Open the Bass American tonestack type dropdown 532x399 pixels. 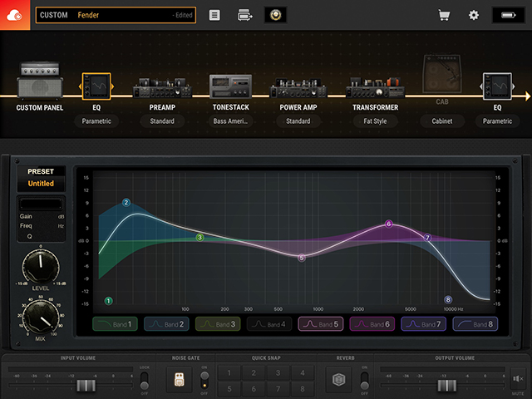(x=232, y=121)
